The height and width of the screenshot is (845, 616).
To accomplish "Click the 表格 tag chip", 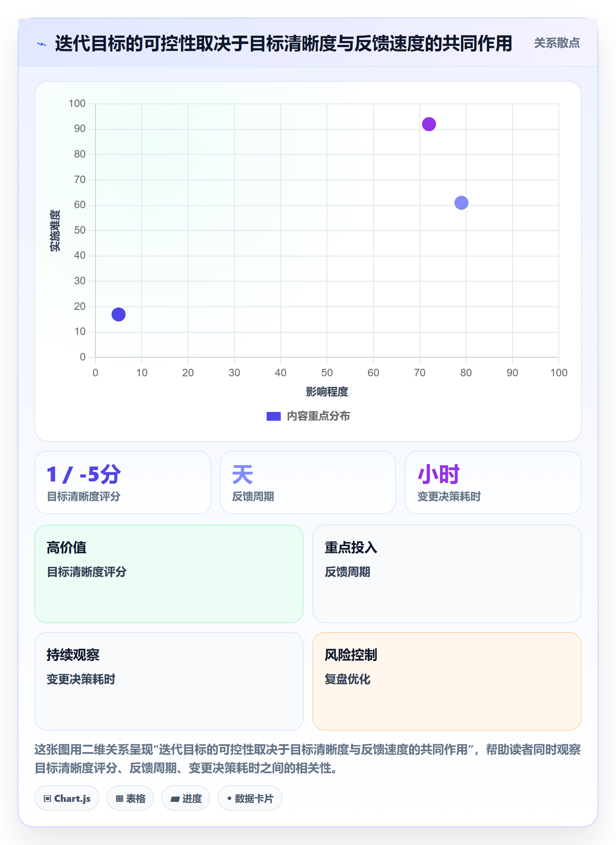I will click(130, 798).
